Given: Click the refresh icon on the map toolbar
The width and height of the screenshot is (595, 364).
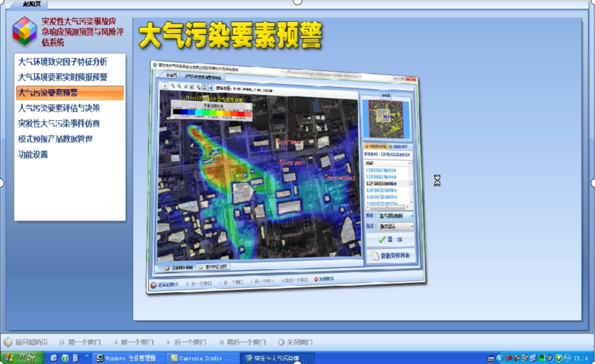Looking at the screenshot, I should 186,86.
